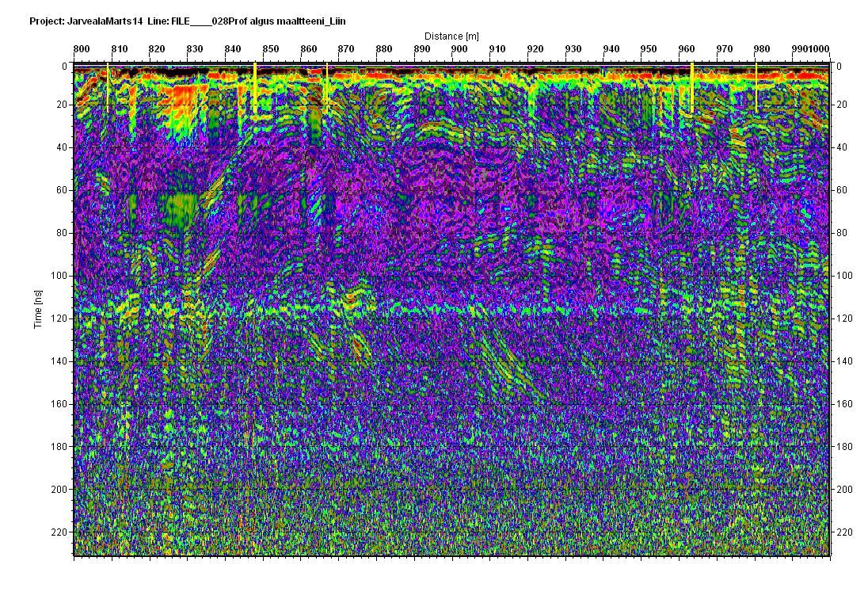Click the "Time [ns]" axis title
Image resolution: width=868 pixels, height=599 pixels.
[38, 309]
